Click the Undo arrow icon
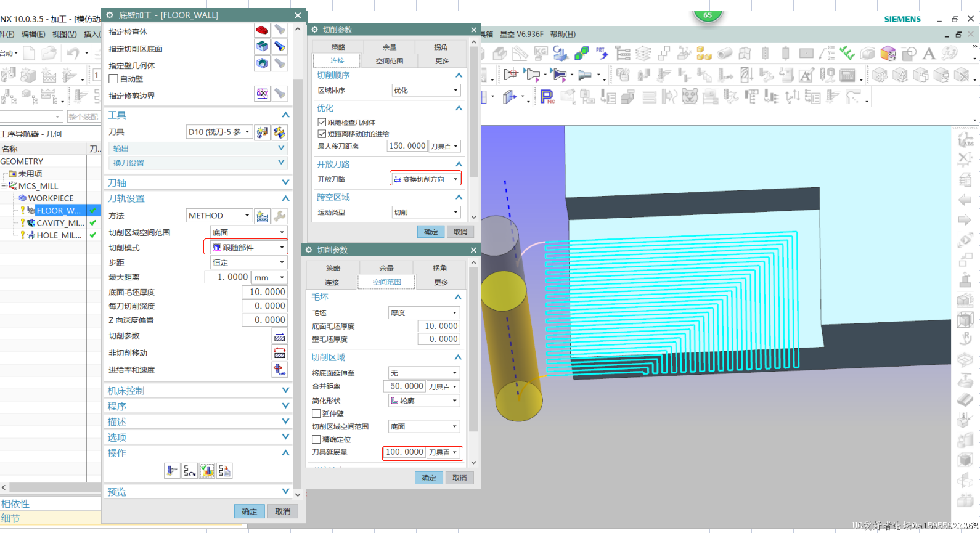The height and width of the screenshot is (533, 980). coord(73,54)
